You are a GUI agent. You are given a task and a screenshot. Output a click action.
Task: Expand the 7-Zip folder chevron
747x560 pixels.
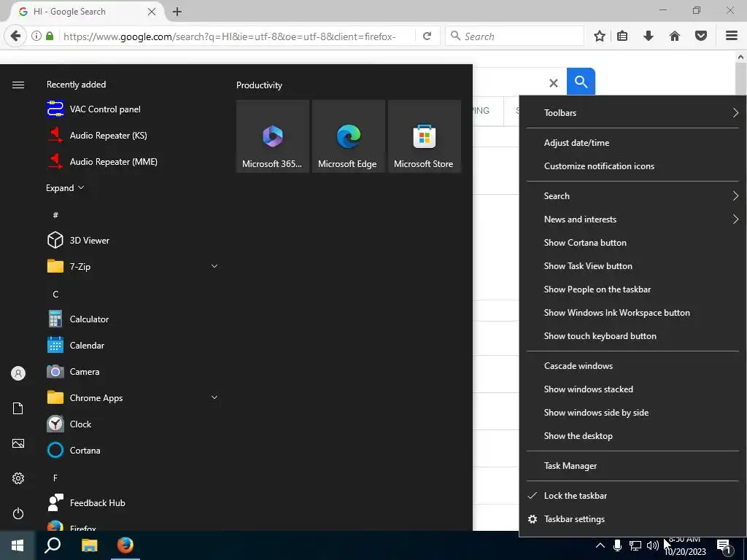click(x=214, y=266)
